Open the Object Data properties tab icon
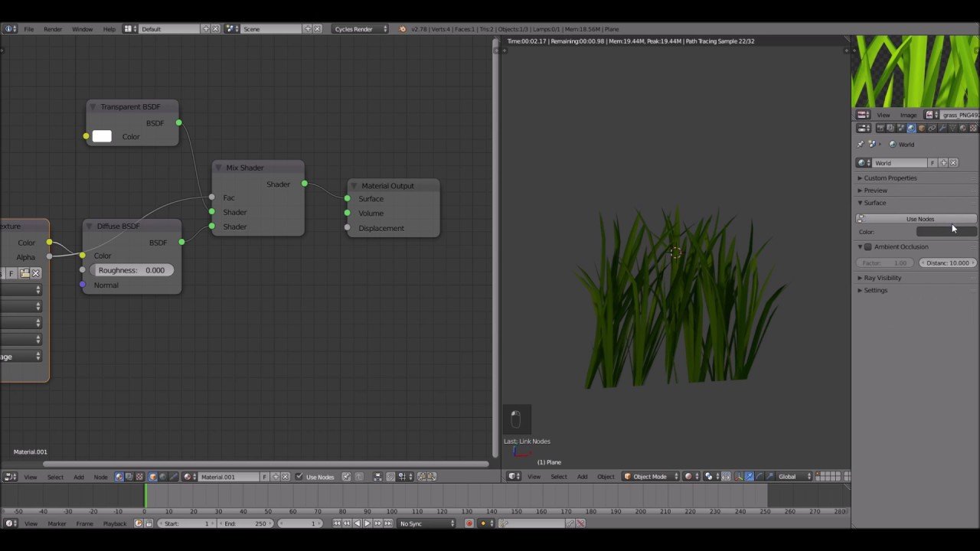 click(x=952, y=129)
